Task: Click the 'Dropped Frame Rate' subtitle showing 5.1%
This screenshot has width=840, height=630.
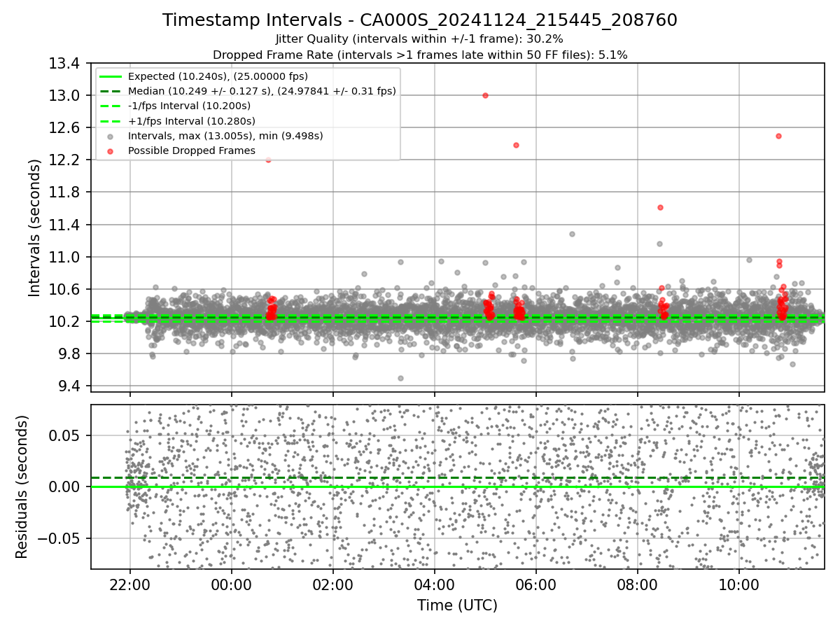Action: 420,55
